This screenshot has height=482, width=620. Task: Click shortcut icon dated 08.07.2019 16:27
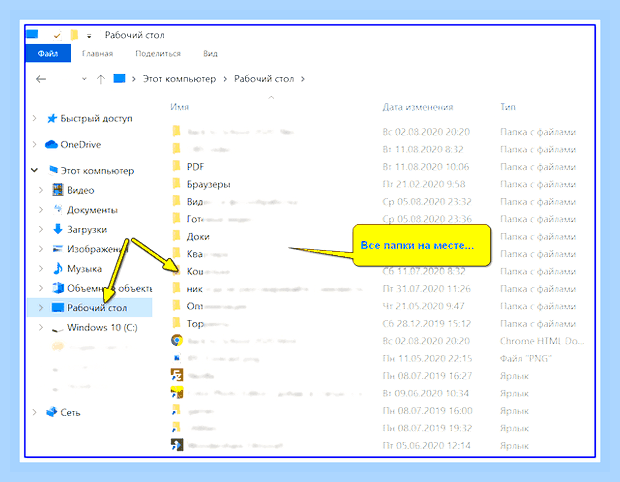(177, 375)
